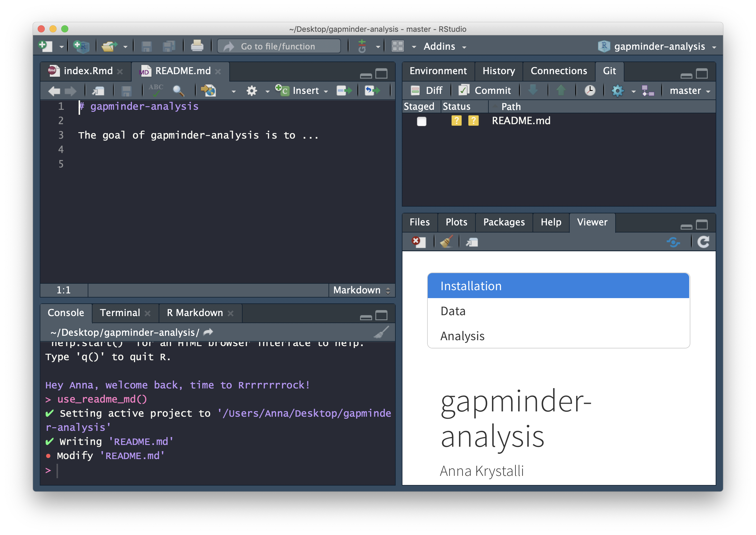The width and height of the screenshot is (756, 535).
Task: Open the Addins menu
Action: tap(445, 46)
